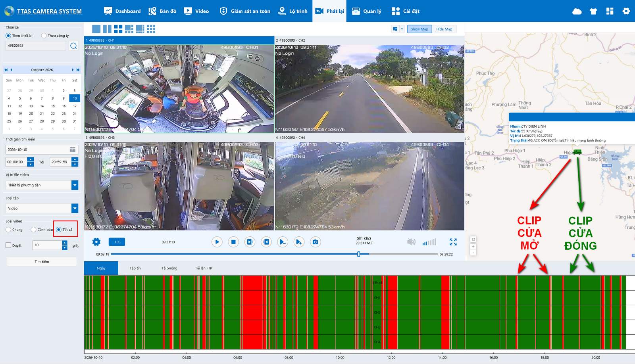The image size is (635, 364).
Task: Tick the 'Duyệt' checkbox
Action: click(8, 245)
